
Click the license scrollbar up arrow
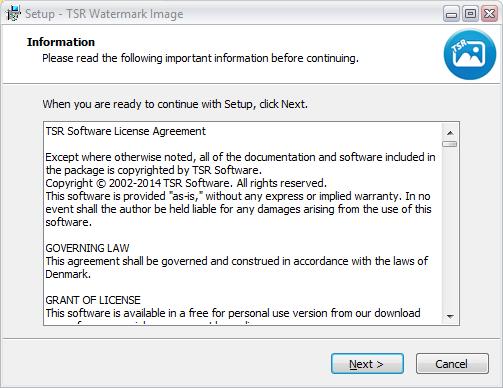(x=450, y=133)
